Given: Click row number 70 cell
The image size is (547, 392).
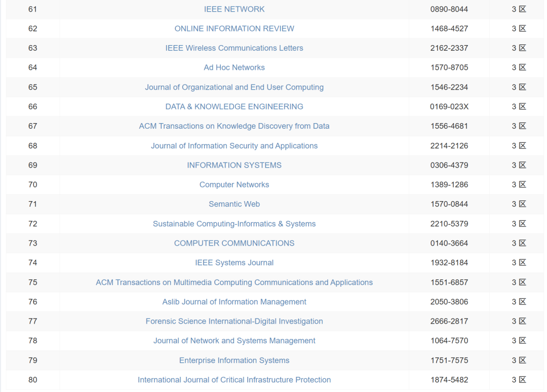Looking at the screenshot, I should click(x=32, y=185).
